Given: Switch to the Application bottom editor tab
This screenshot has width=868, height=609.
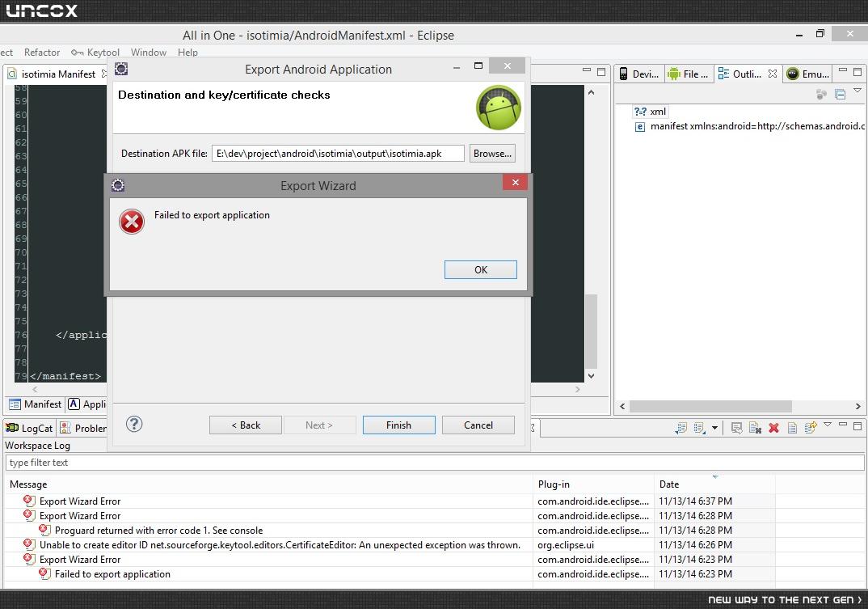Looking at the screenshot, I should click(x=87, y=404).
